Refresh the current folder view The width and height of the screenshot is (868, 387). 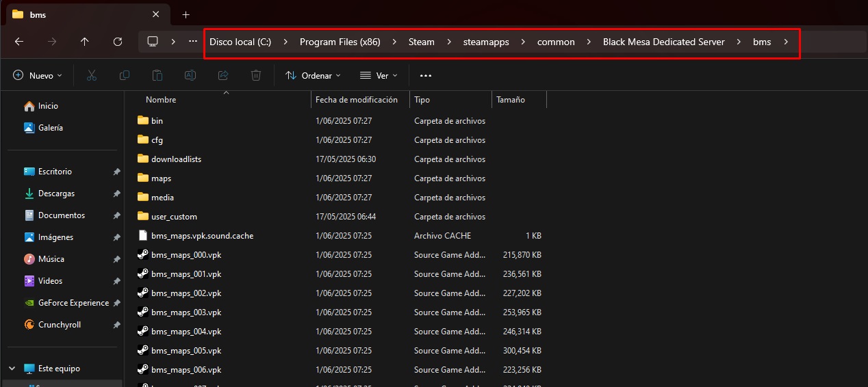[x=118, y=42]
